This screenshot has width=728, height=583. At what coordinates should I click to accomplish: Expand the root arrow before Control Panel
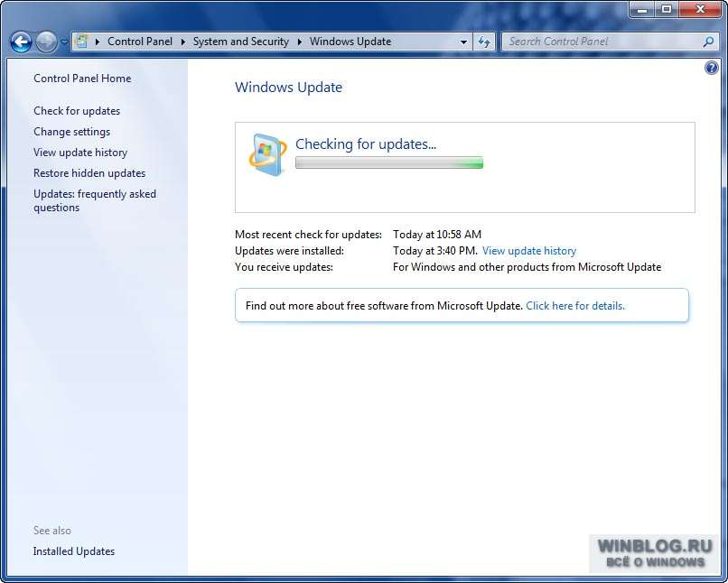coord(98,42)
